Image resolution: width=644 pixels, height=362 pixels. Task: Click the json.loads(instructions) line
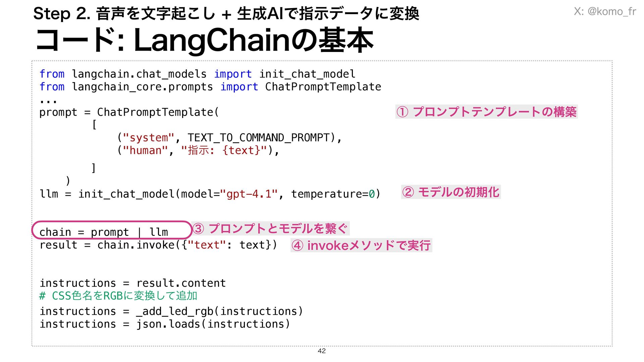click(x=213, y=324)
